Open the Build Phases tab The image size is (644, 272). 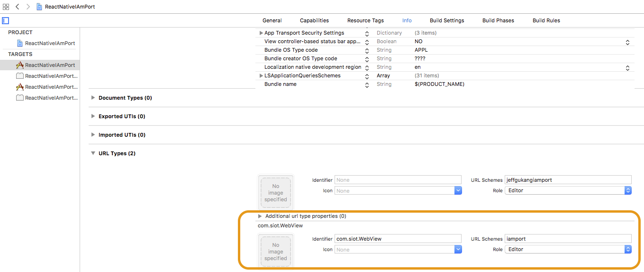coord(498,20)
